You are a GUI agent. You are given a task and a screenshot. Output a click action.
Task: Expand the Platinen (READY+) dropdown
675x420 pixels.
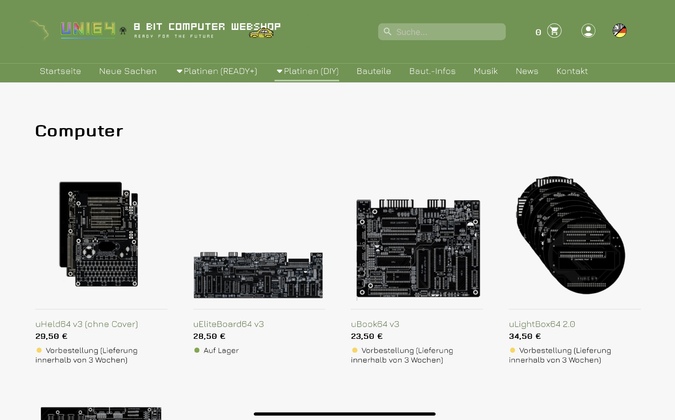(x=217, y=71)
